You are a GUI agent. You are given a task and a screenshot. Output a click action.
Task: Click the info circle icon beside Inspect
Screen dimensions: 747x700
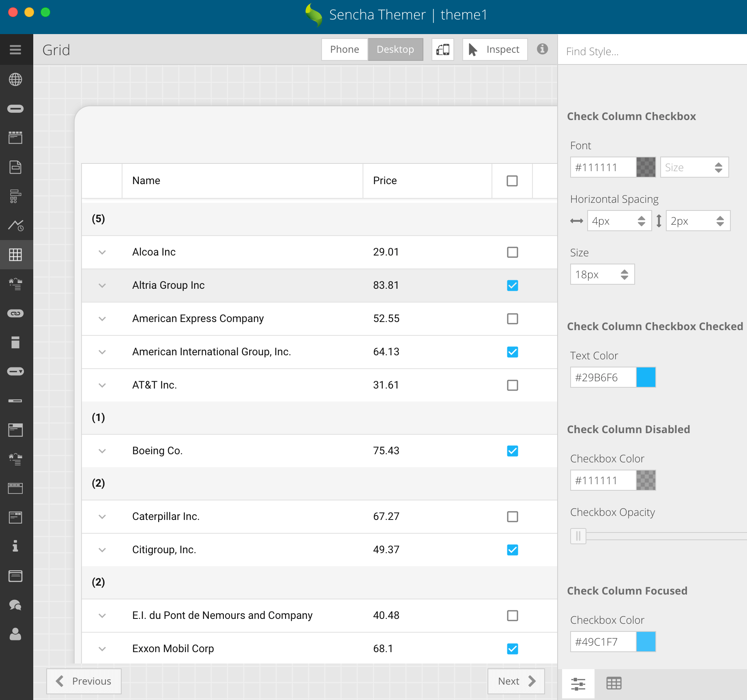tap(542, 49)
